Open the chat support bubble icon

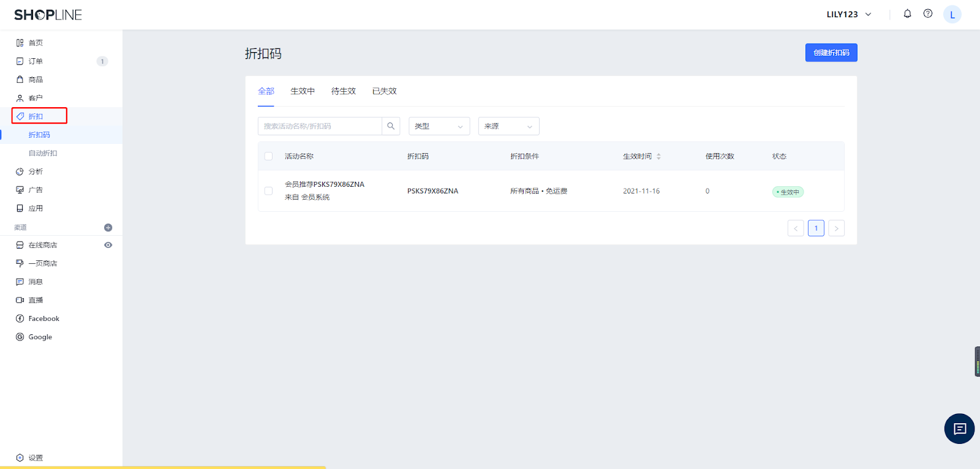[959, 429]
